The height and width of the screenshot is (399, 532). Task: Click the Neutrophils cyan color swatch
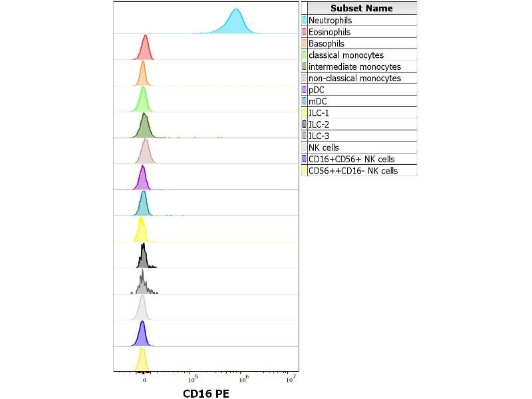[305, 20]
